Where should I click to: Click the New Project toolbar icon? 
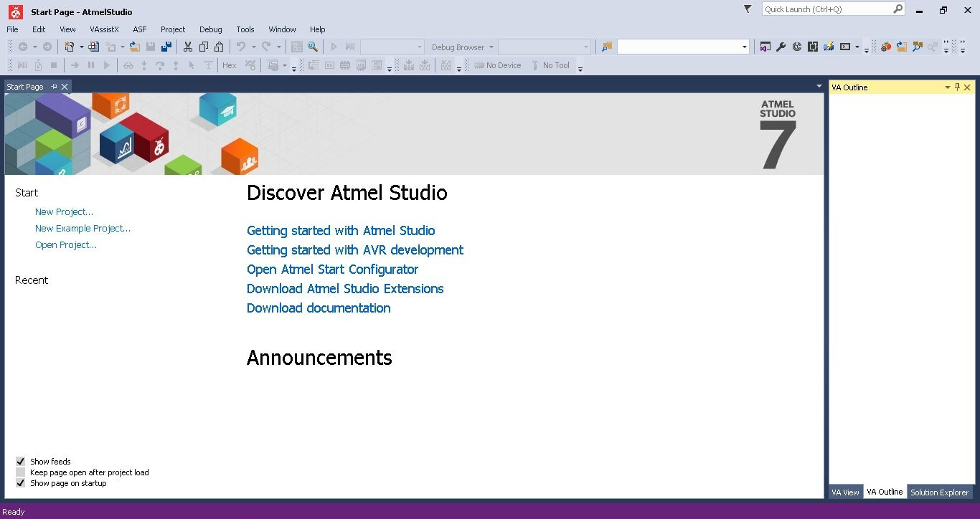tap(70, 47)
